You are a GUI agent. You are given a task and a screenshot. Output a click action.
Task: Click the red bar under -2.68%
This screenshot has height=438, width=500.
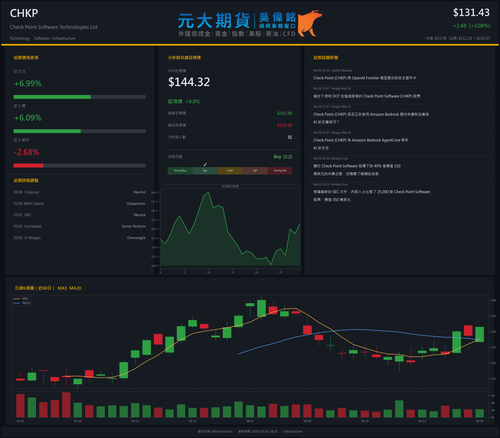[x=28, y=166]
